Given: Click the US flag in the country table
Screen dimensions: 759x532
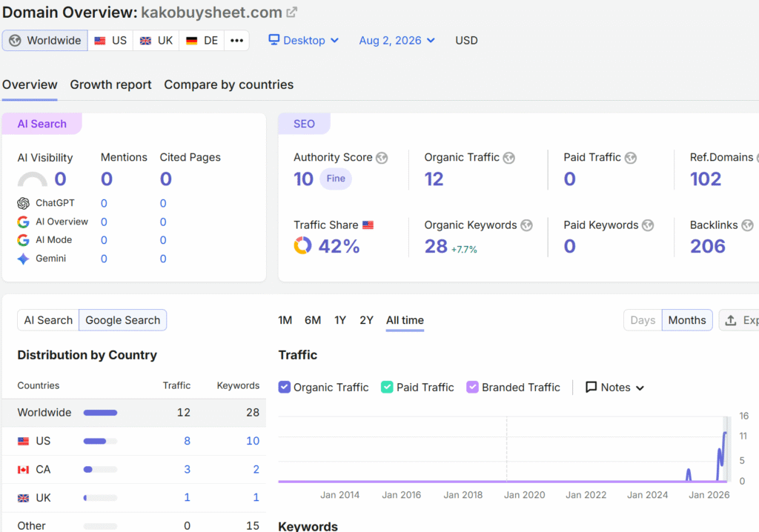Looking at the screenshot, I should [23, 441].
